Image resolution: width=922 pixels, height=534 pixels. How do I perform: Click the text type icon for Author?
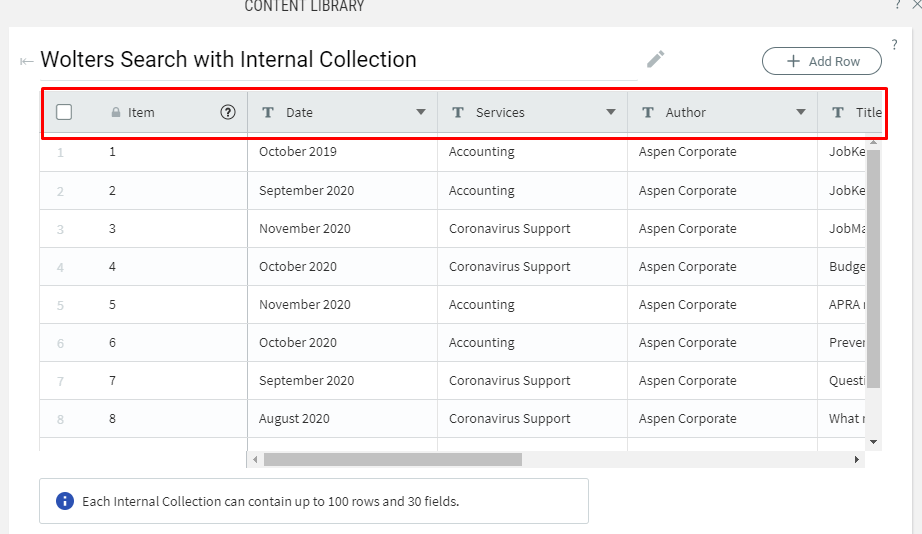click(648, 112)
